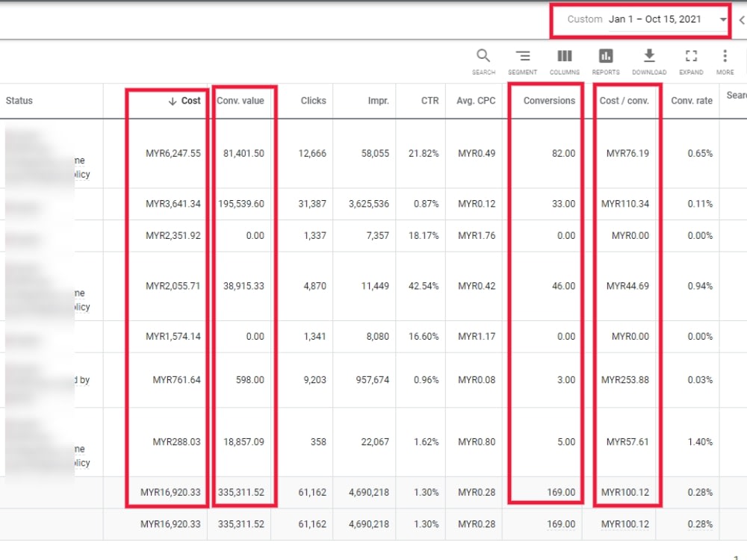Select the cost cell MYR761.64
Image resolution: width=747 pixels, height=560 pixels.
coord(176,380)
